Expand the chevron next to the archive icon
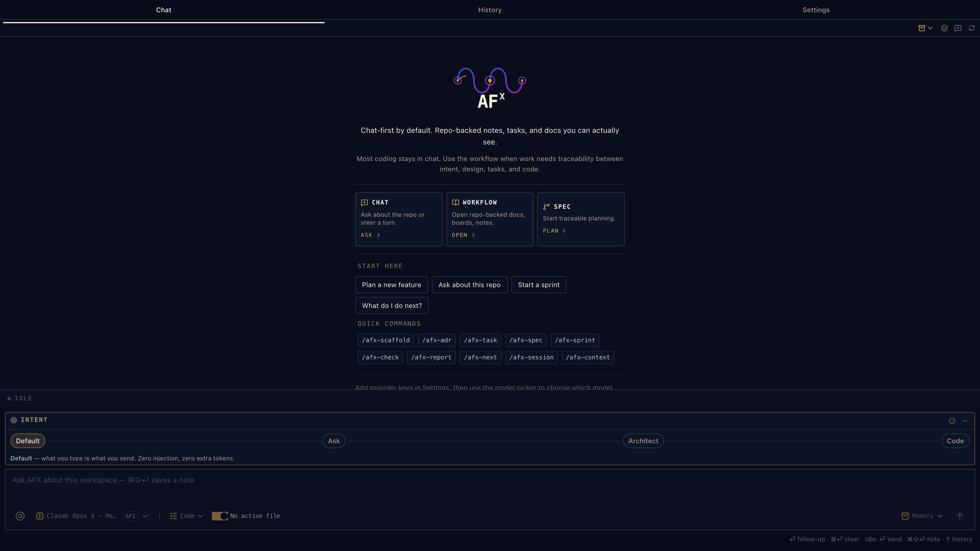Screen dimensions: 980x551 click(x=931, y=28)
